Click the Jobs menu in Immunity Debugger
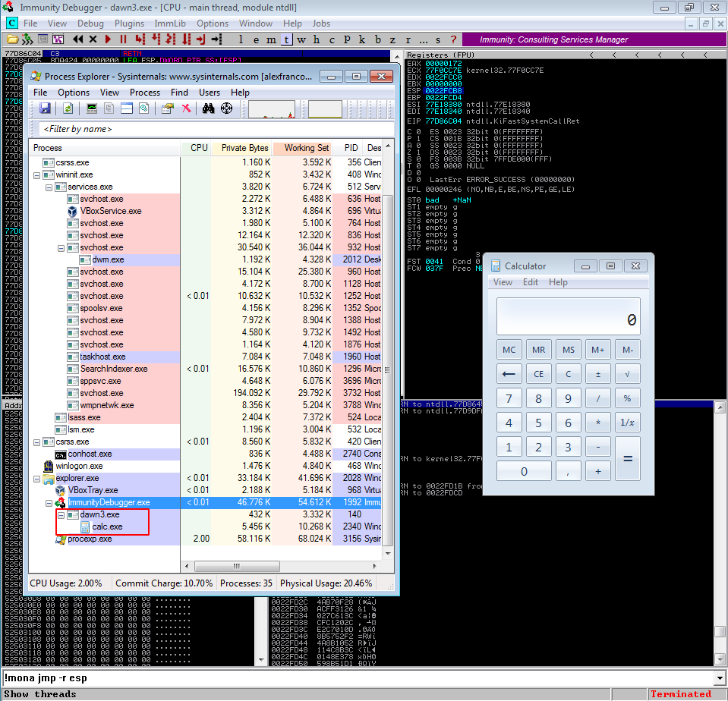The width and height of the screenshot is (728, 701). (321, 24)
